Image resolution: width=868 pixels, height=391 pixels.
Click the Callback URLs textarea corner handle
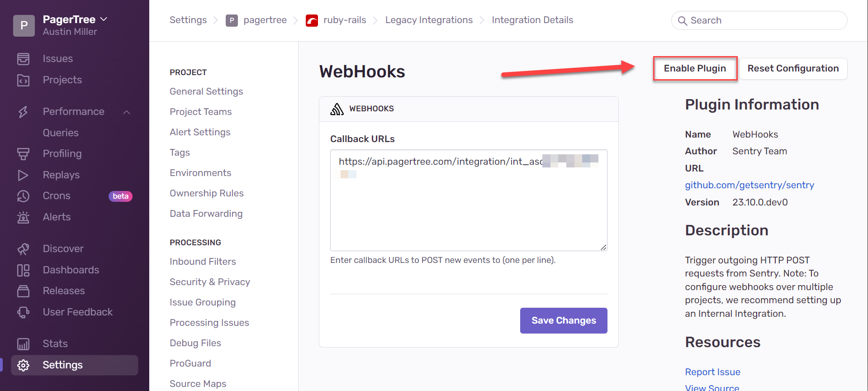(603, 247)
